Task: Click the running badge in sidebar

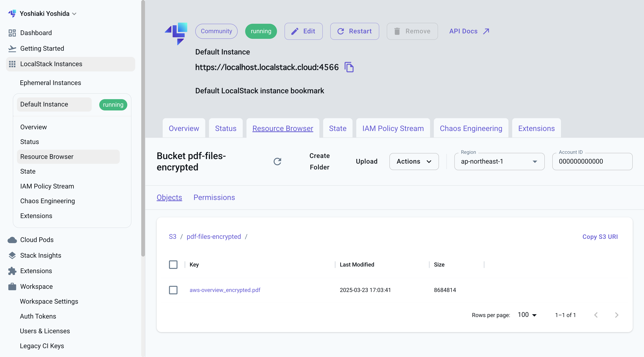Action: (x=113, y=105)
